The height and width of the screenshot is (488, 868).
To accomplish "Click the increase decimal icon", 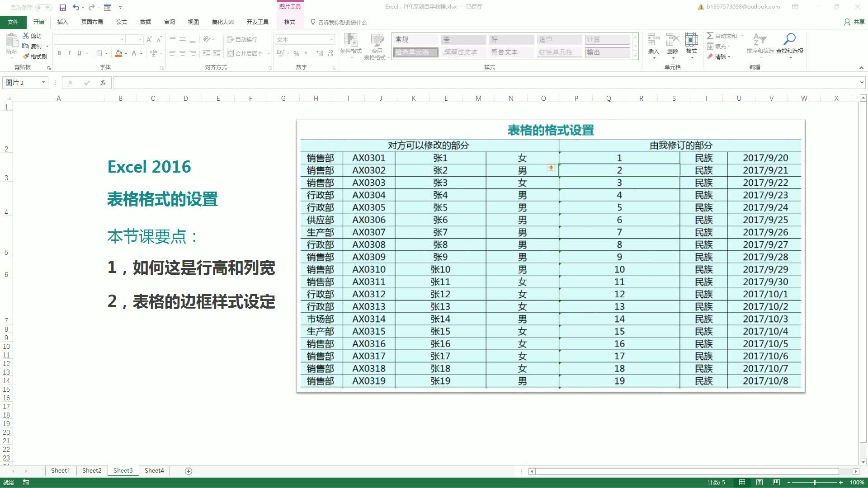I will (320, 53).
